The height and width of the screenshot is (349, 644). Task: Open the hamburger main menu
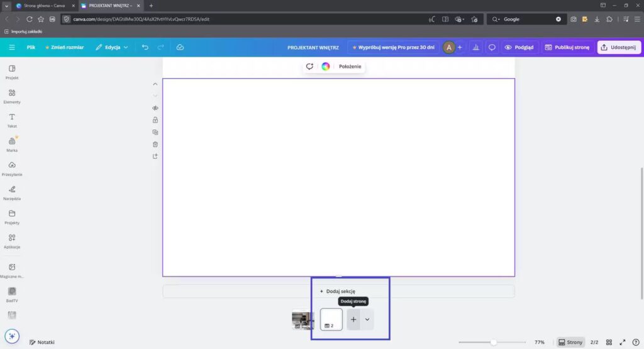pyautogui.click(x=12, y=47)
